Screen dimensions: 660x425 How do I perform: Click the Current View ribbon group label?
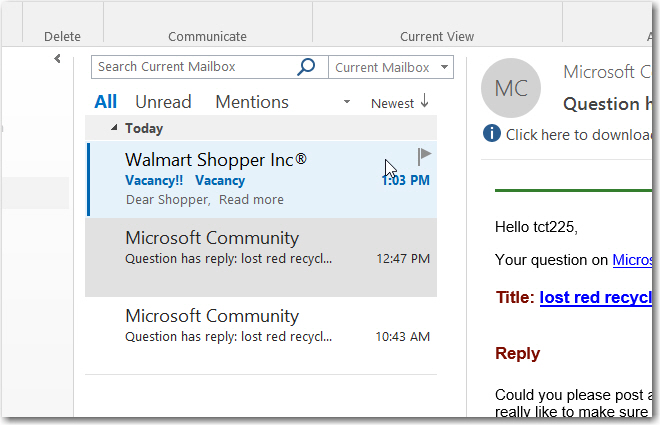tap(437, 37)
